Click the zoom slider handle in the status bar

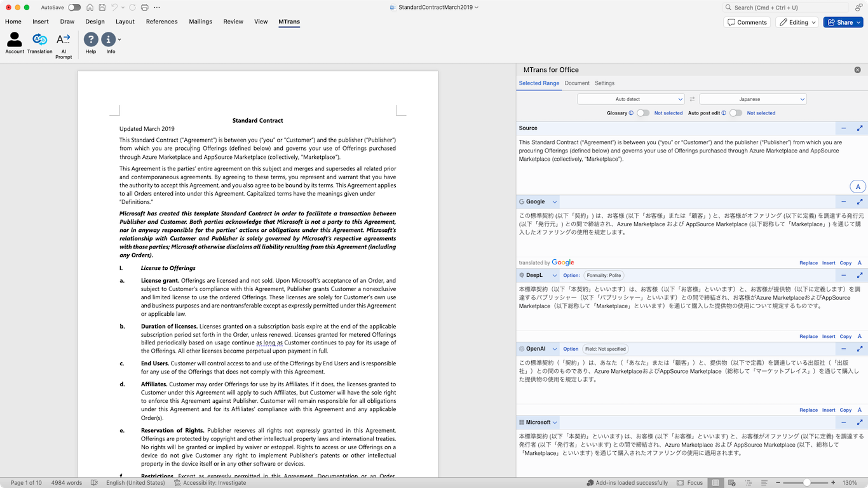[806, 483]
